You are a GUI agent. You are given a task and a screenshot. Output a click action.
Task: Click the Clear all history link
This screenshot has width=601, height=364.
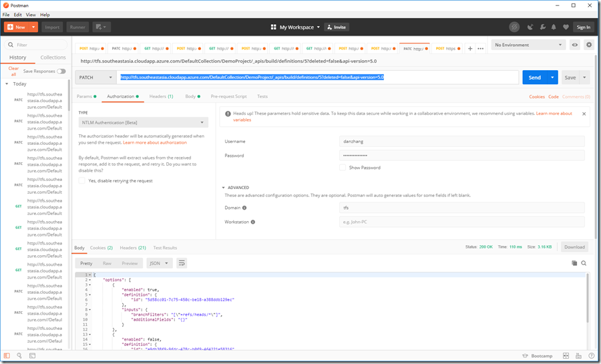click(13, 71)
